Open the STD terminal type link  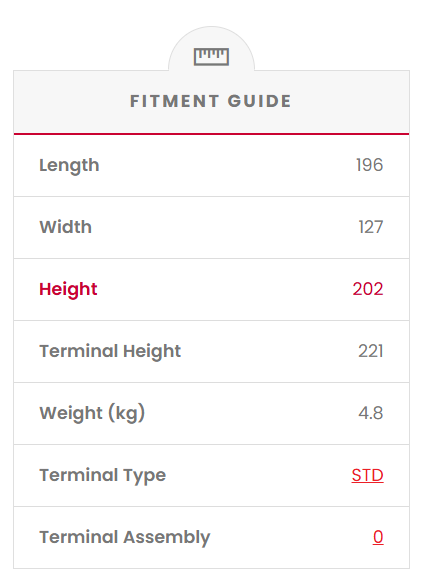point(367,475)
